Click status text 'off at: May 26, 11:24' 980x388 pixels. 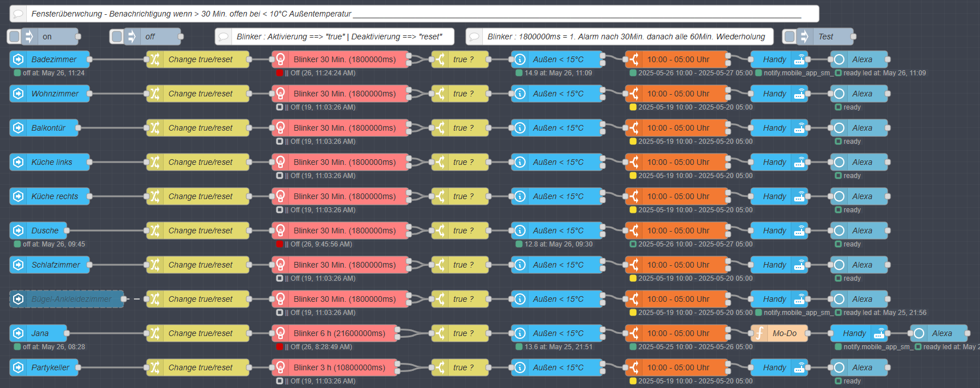(54, 73)
